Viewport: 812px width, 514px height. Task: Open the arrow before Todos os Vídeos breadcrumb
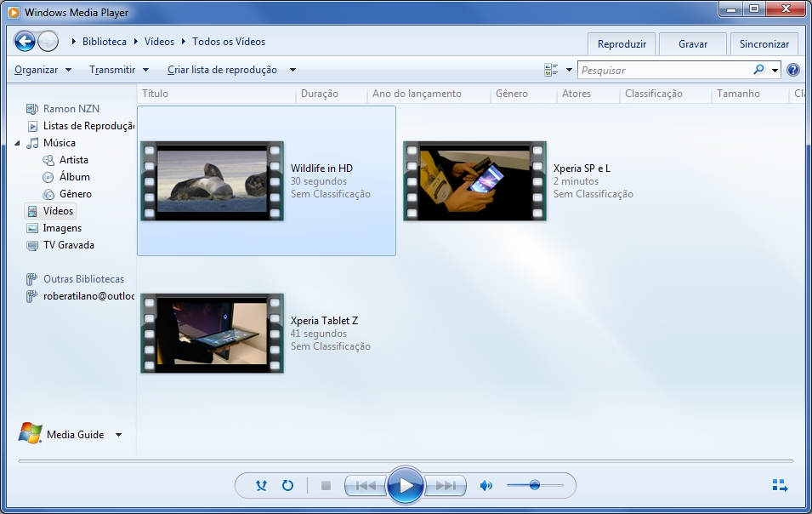184,42
